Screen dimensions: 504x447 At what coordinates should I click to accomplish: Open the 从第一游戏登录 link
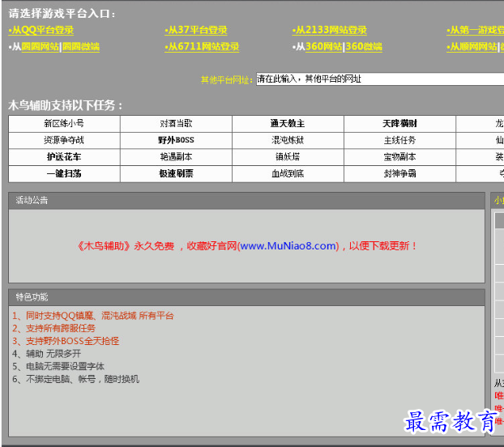point(475,30)
